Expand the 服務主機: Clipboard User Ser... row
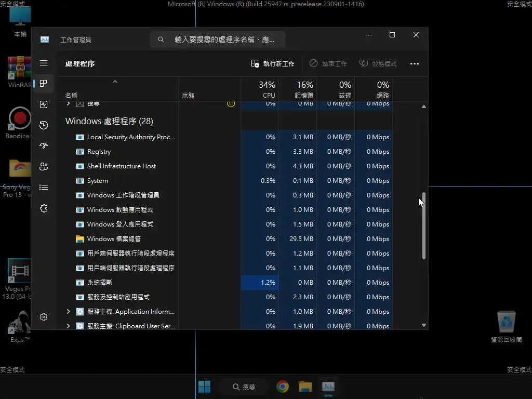 pyautogui.click(x=68, y=326)
